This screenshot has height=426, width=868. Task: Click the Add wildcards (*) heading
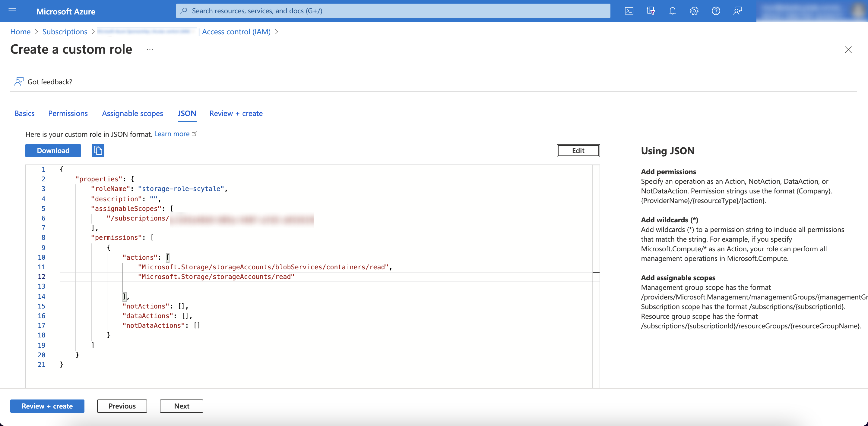click(670, 220)
